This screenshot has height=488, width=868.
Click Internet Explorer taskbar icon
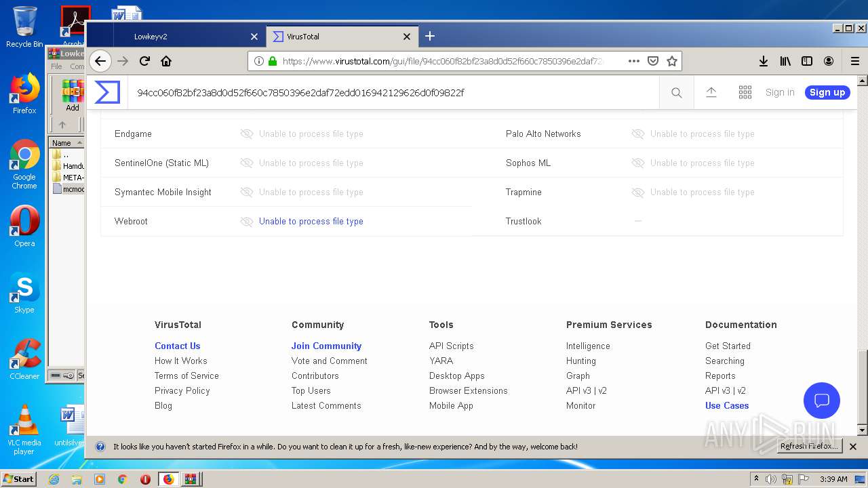coord(54,479)
